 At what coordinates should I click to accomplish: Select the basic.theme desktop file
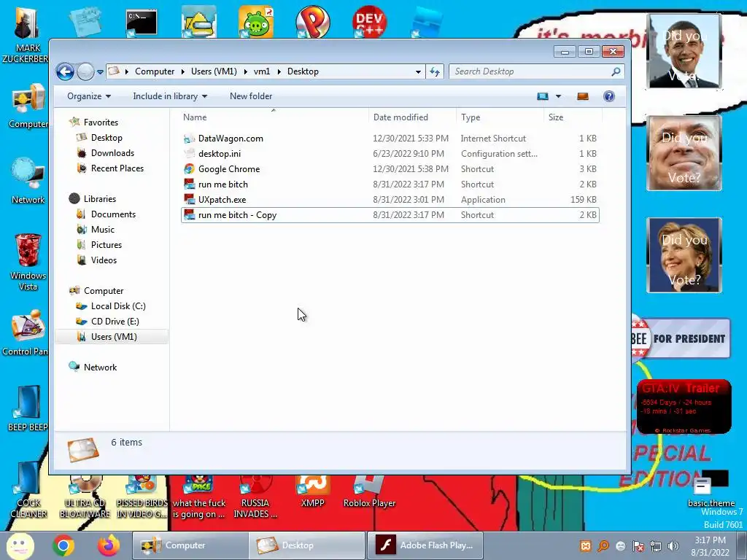click(711, 489)
